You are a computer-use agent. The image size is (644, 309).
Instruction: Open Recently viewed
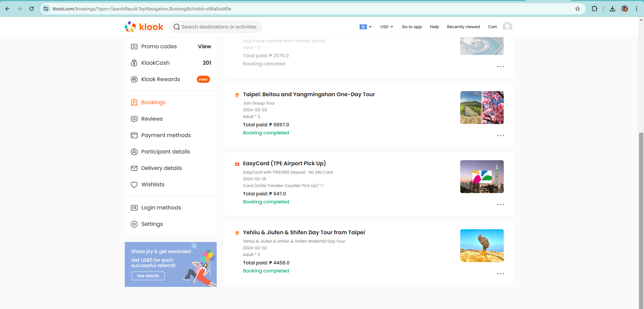point(464,27)
